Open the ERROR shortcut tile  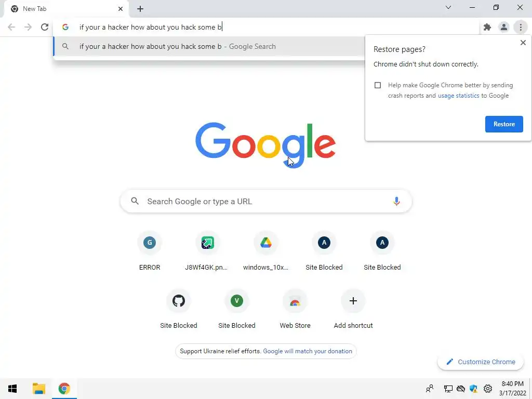[x=149, y=251]
